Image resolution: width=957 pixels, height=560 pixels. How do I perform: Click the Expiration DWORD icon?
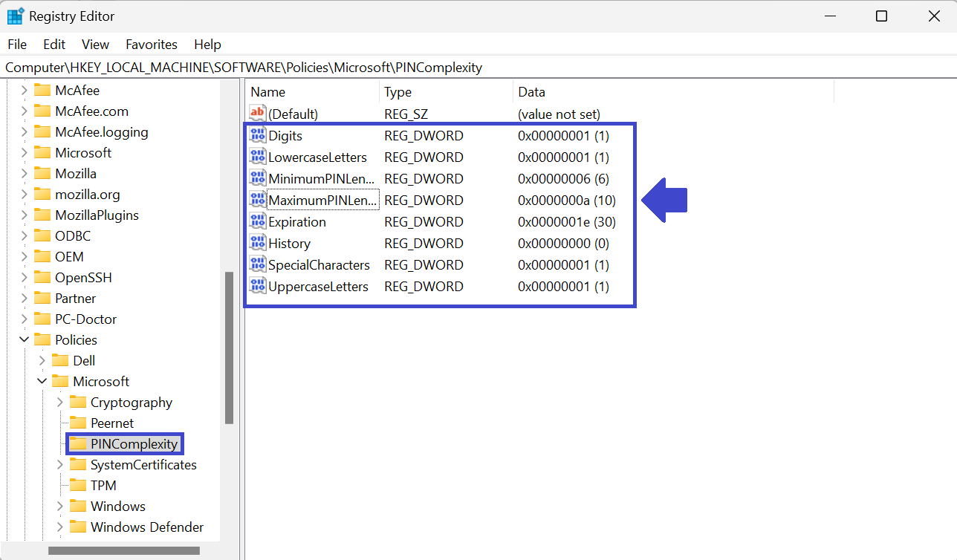click(x=257, y=222)
